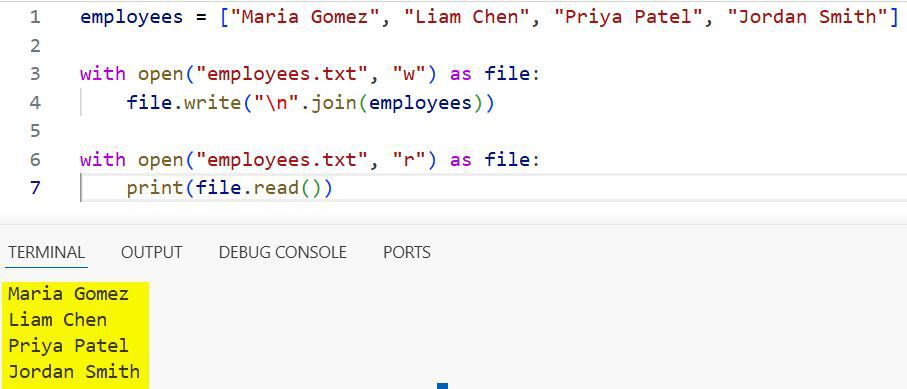Viewport: 907px width, 389px height.
Task: Click "employees.txt" string on line 6
Action: 282,160
